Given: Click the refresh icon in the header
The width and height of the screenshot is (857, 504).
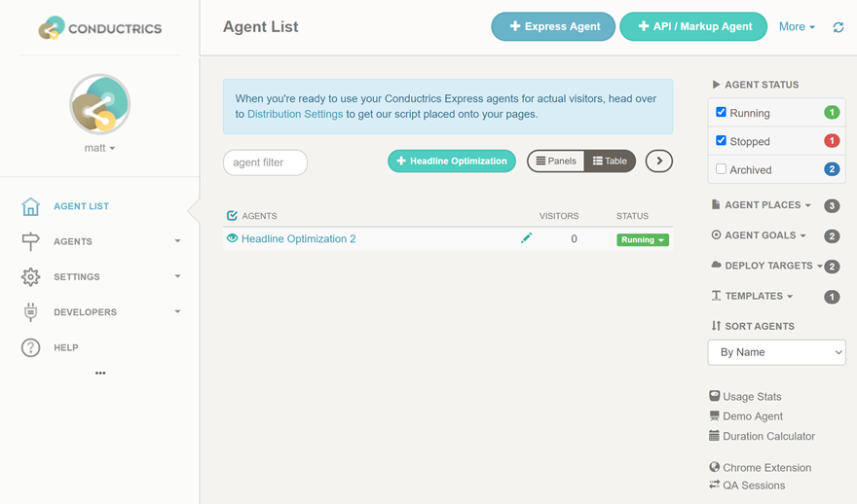Looking at the screenshot, I should pos(838,27).
